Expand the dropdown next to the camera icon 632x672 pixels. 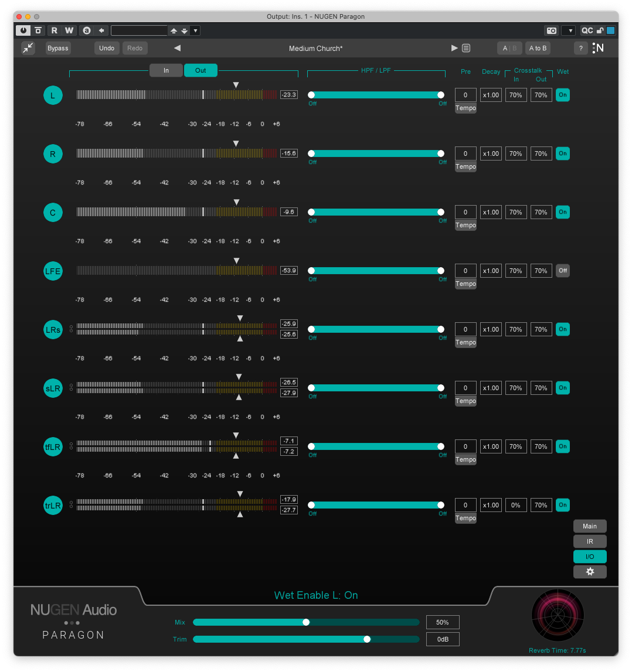click(568, 30)
